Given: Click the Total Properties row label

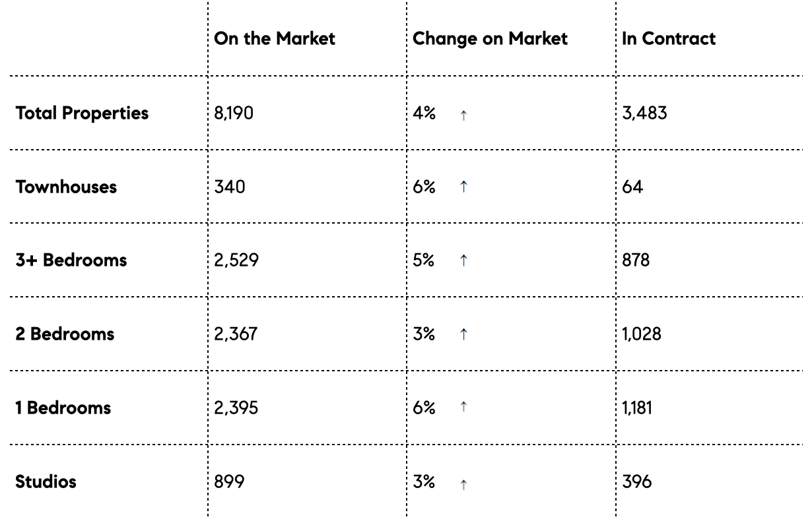Looking at the screenshot, I should pyautogui.click(x=83, y=113).
